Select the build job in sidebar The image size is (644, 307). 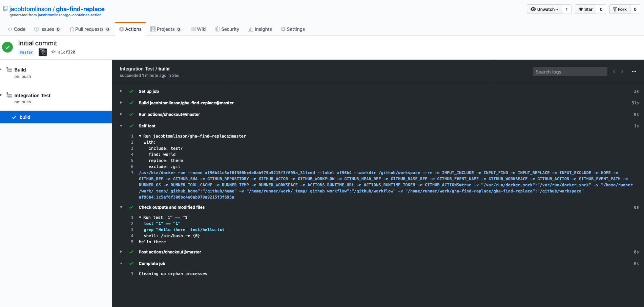coord(25,117)
